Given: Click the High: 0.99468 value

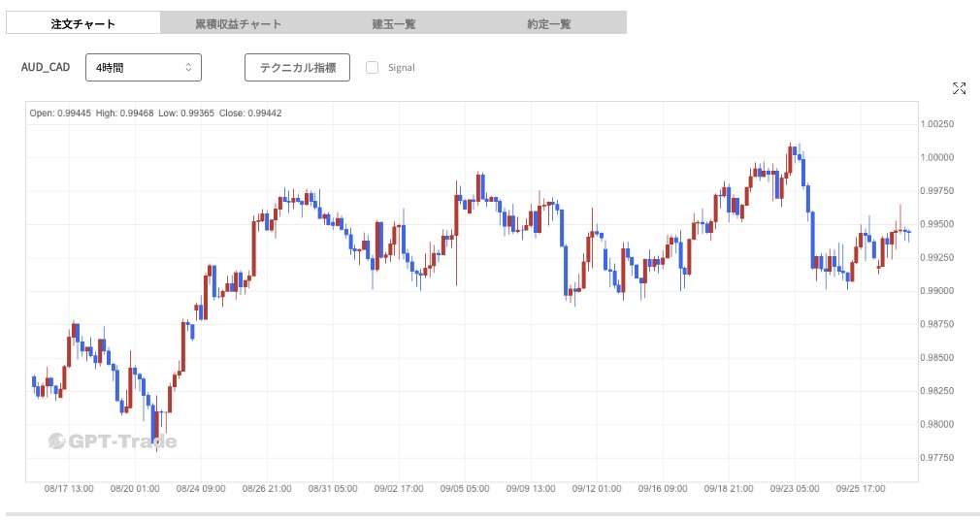Looking at the screenshot, I should click(124, 114).
